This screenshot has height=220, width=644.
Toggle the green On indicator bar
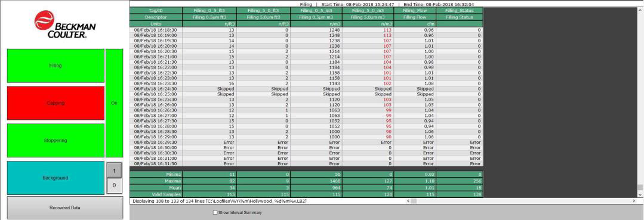tap(114, 103)
